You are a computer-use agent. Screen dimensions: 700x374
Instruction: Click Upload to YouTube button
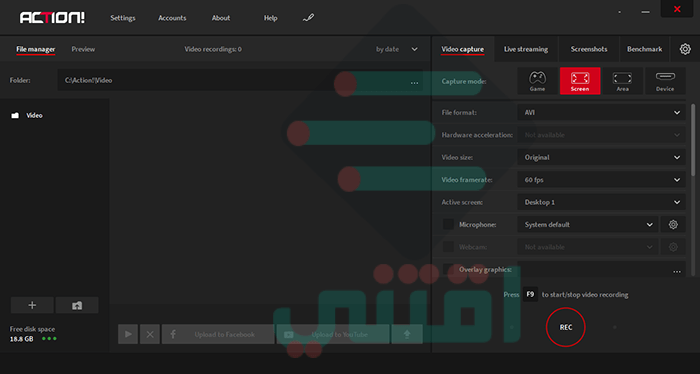tap(333, 334)
